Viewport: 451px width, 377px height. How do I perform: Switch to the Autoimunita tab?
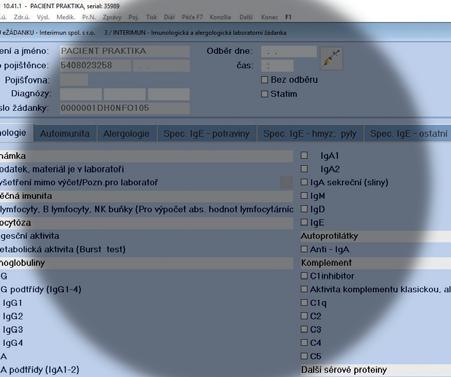click(65, 134)
